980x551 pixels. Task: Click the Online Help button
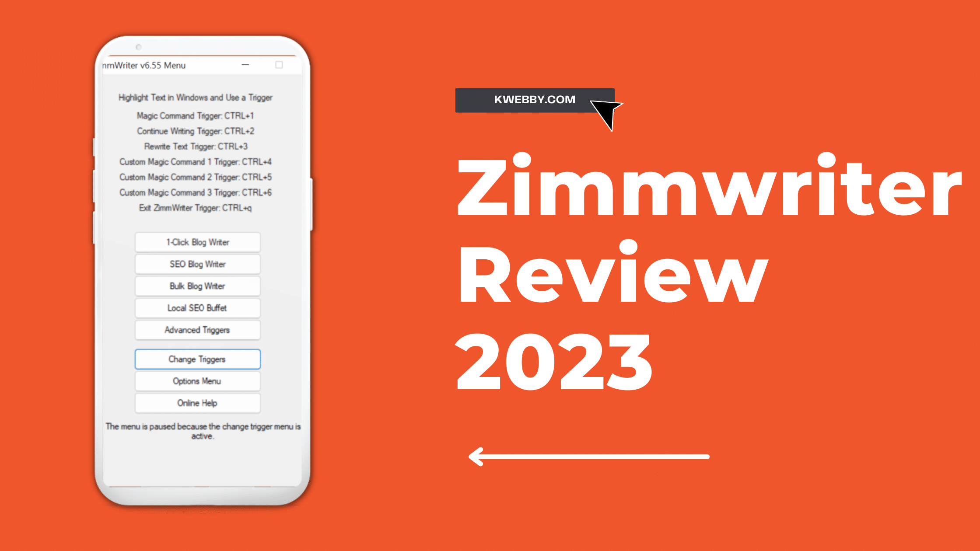[196, 403]
